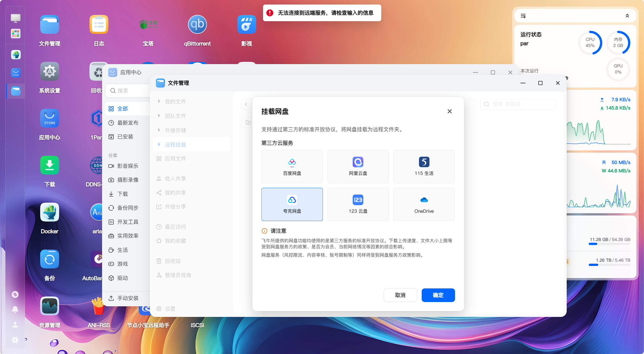Expand the 外接存储 section

(159, 130)
